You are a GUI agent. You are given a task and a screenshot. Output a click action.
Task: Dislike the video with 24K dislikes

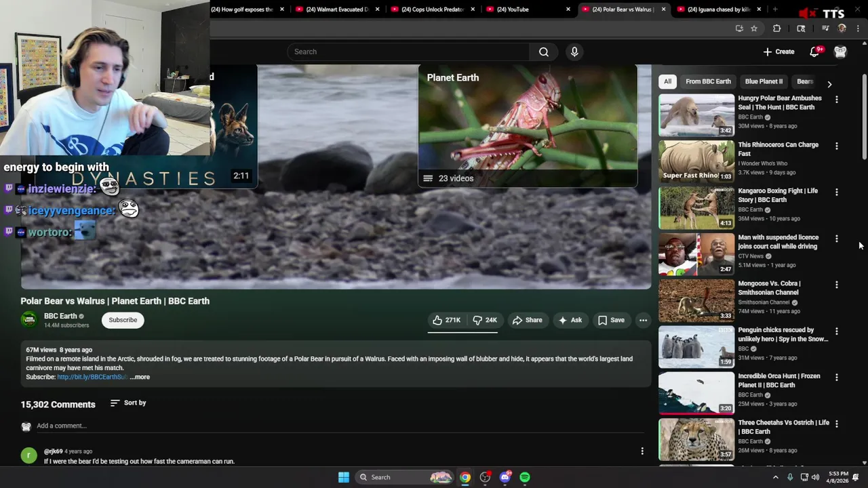coord(486,320)
